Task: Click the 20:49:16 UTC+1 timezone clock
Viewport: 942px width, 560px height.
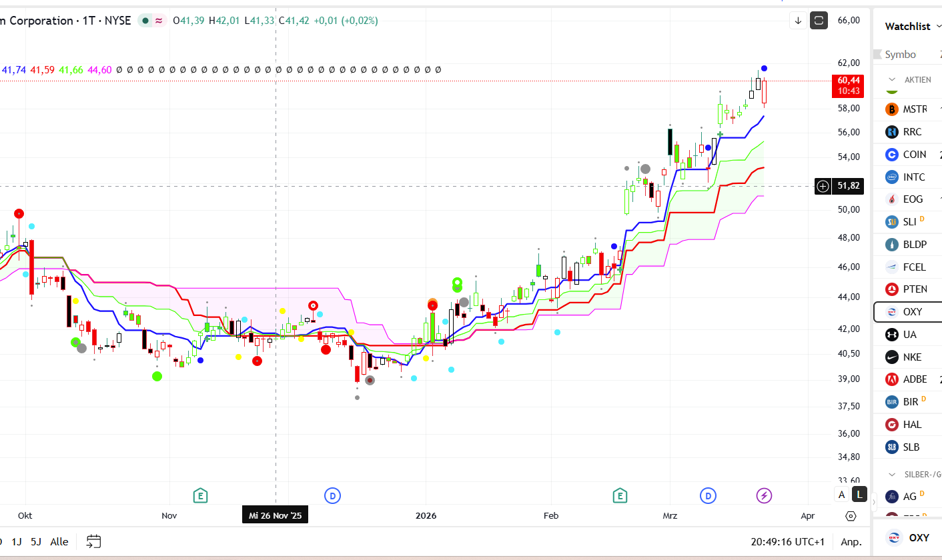Action: [x=787, y=541]
